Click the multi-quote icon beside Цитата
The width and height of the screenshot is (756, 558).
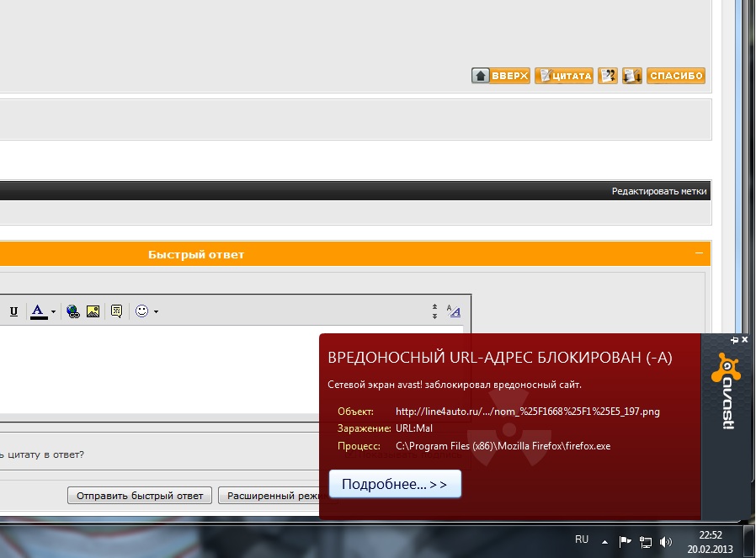607,76
